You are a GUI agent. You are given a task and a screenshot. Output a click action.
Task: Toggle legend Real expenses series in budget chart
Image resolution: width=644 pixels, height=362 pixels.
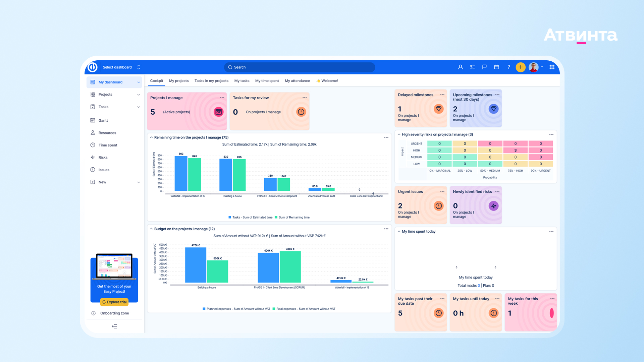click(x=305, y=309)
